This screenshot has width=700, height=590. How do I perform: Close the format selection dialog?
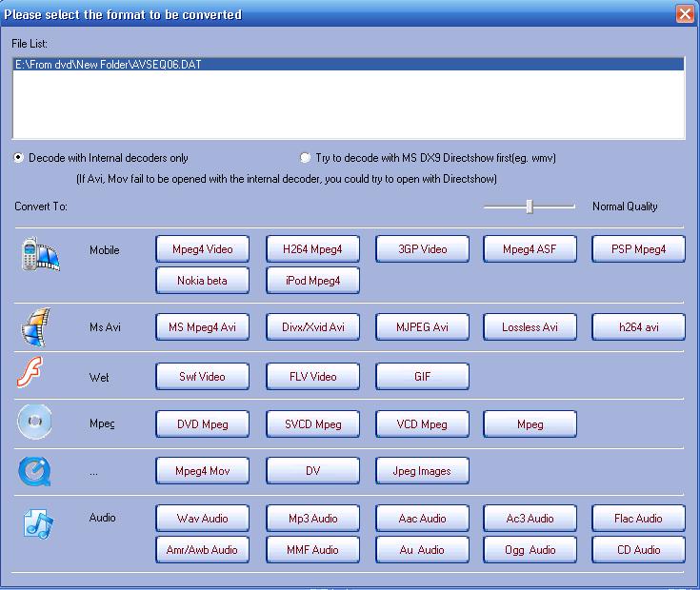(x=685, y=14)
